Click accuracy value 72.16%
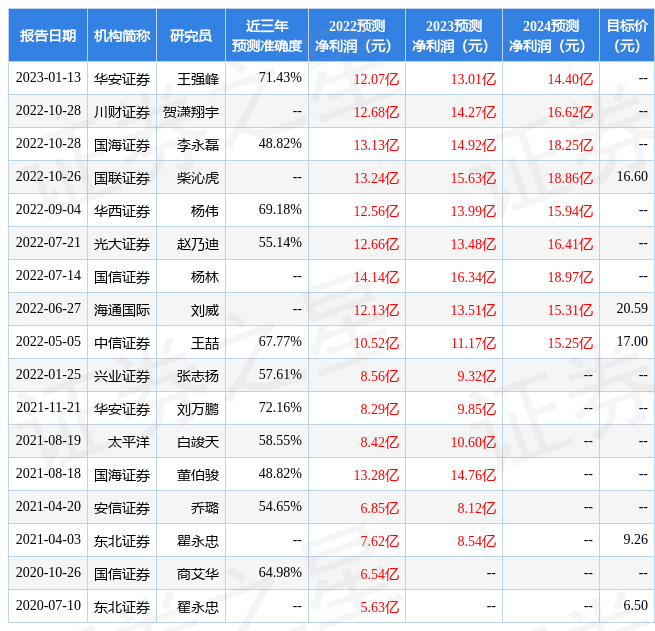The height and width of the screenshot is (631, 655). pyautogui.click(x=280, y=408)
